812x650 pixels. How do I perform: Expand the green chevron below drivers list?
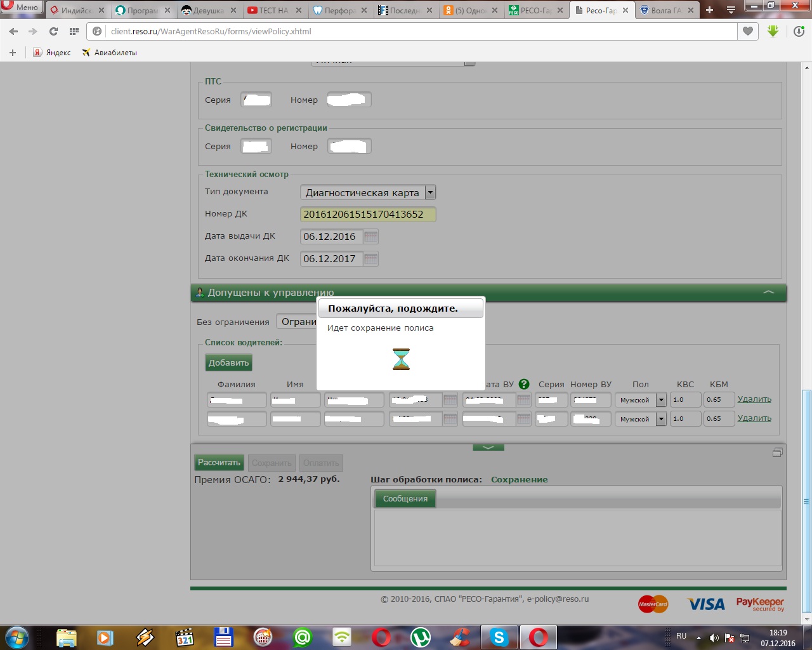coord(488,448)
